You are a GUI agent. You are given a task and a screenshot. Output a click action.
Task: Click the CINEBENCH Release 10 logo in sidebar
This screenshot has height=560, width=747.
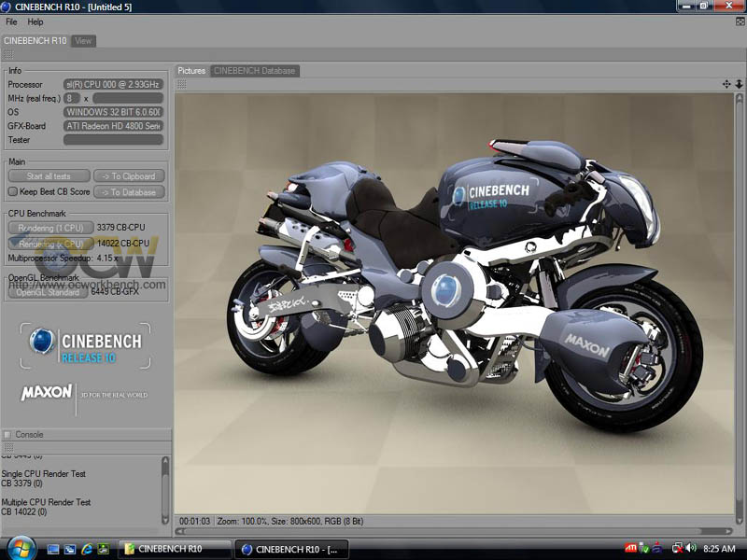click(x=85, y=346)
